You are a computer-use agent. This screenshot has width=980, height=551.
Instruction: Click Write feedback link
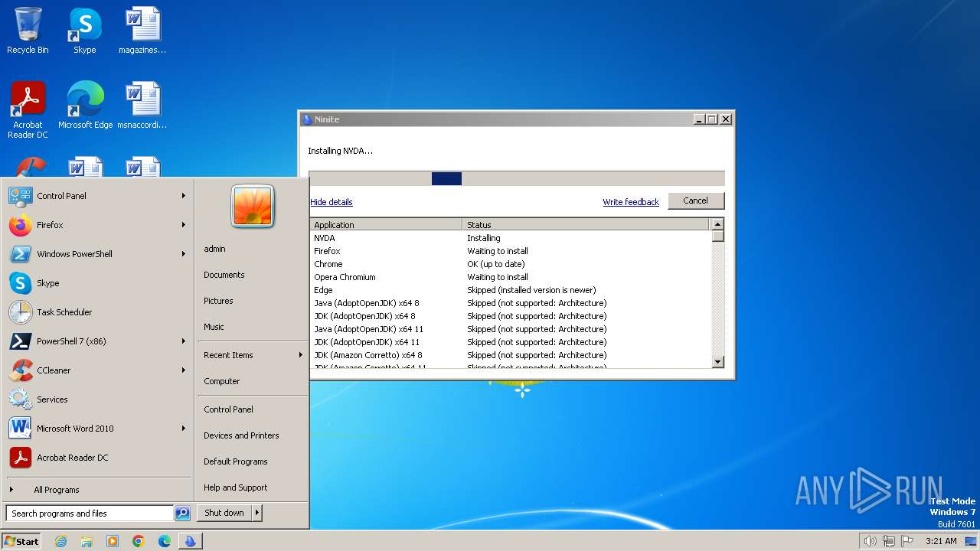pyautogui.click(x=631, y=202)
